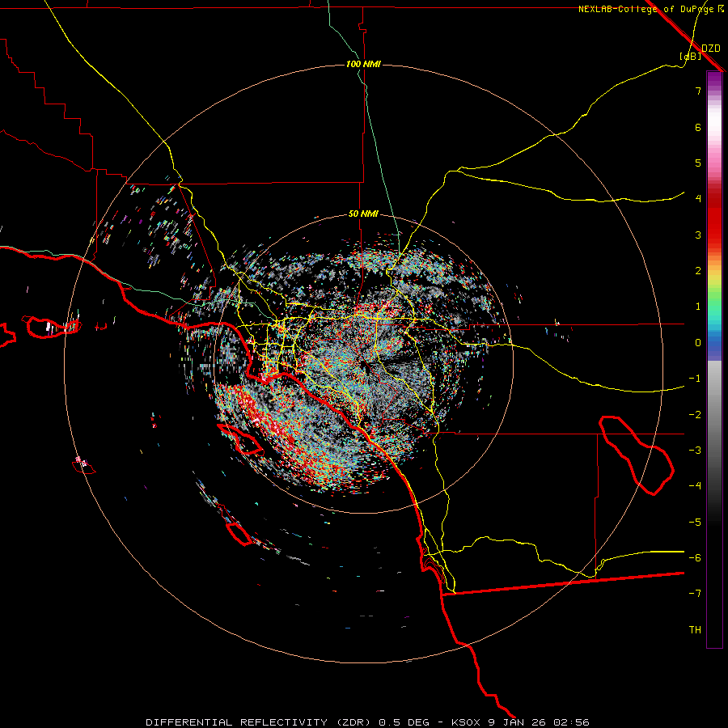Click the "02:56" time in the caption
The image size is (728, 728).
point(572,722)
